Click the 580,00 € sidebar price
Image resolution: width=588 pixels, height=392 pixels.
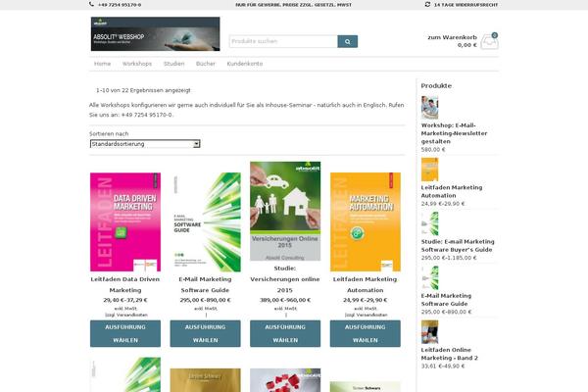click(433, 150)
